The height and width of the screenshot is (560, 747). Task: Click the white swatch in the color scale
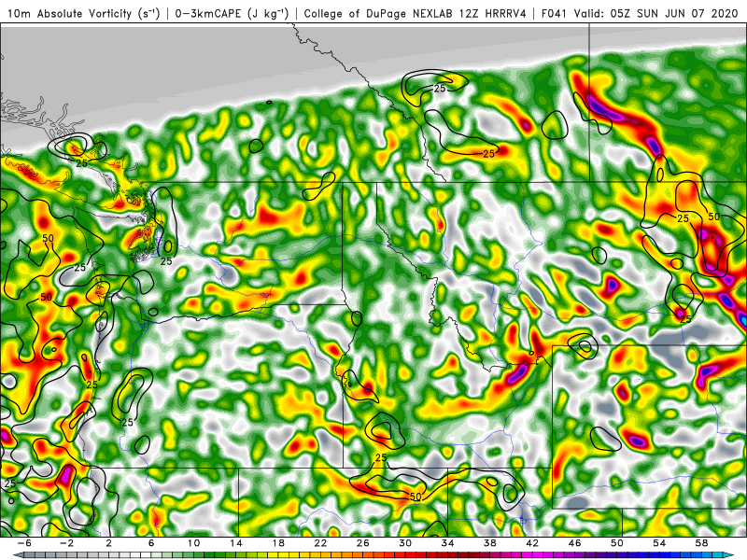coord(146,554)
